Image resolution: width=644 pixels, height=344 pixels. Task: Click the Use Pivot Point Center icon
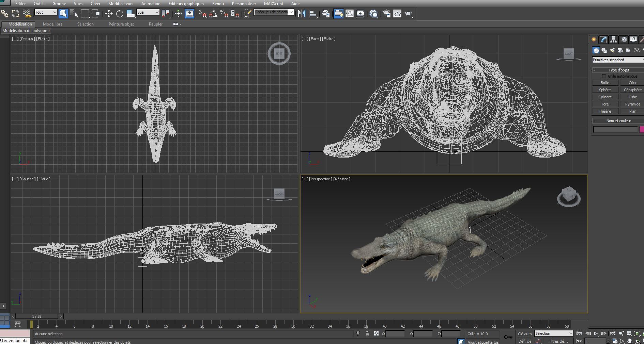click(x=166, y=14)
